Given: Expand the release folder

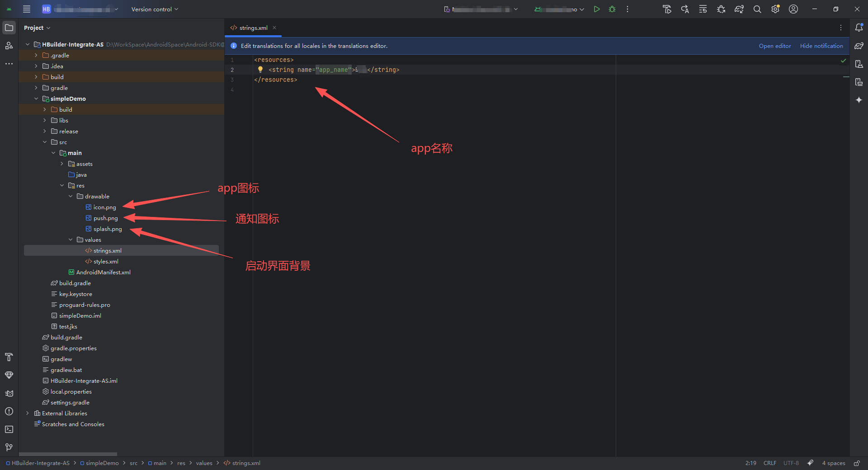Looking at the screenshot, I should (x=45, y=131).
